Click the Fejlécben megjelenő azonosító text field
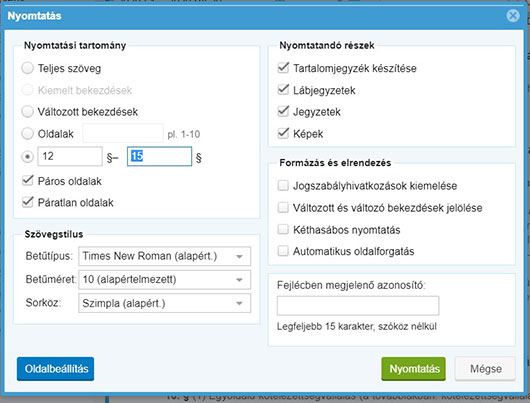 point(358,306)
